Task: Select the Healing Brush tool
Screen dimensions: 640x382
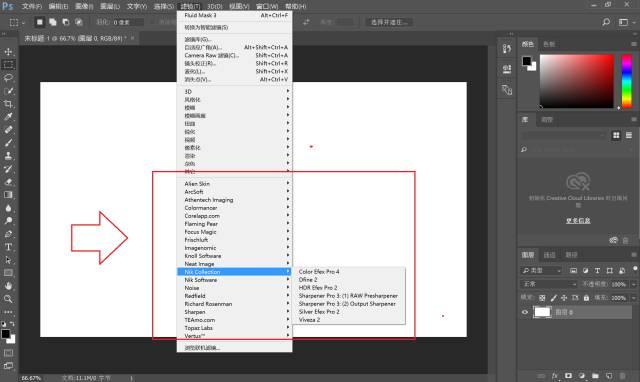Action: (8, 130)
